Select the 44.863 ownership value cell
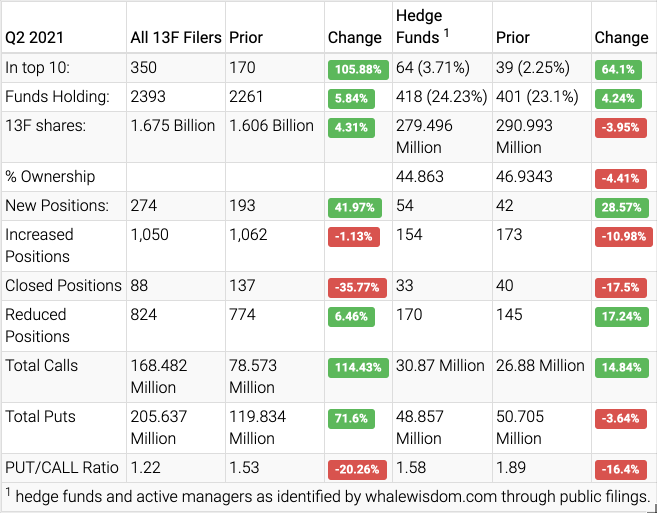Viewport: 657px width, 513px height. (x=420, y=177)
